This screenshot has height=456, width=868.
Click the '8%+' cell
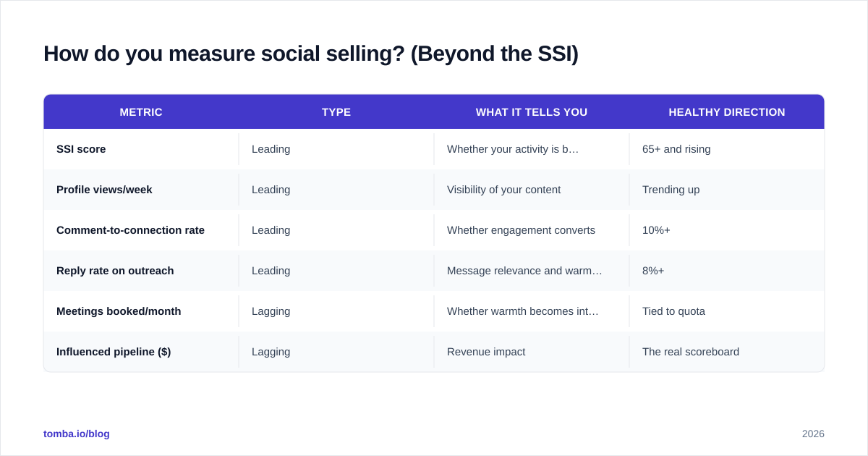coord(727,271)
